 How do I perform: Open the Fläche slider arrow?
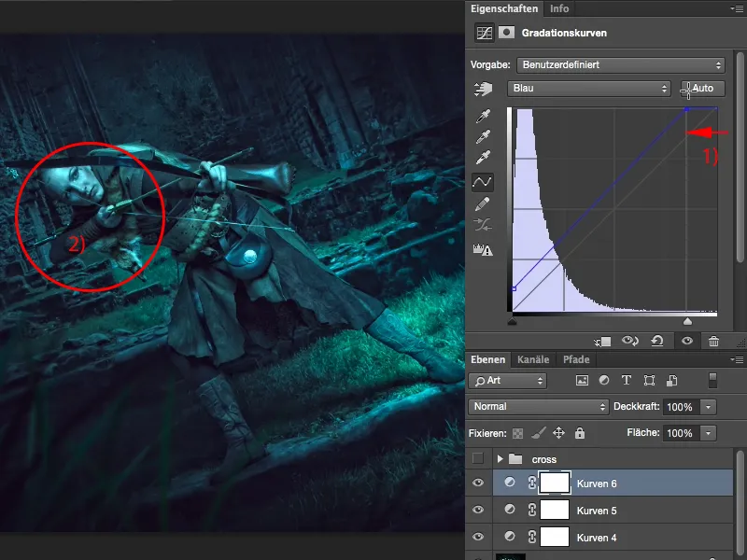click(709, 433)
